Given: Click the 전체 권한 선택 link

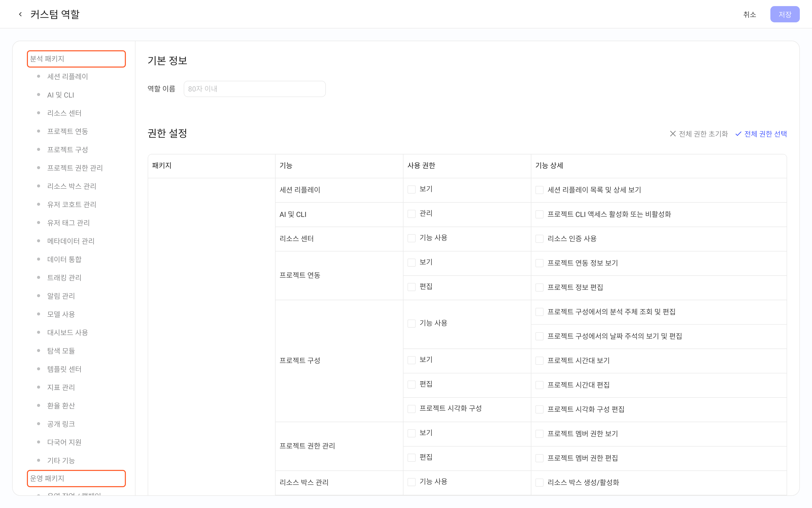Looking at the screenshot, I should point(761,134).
